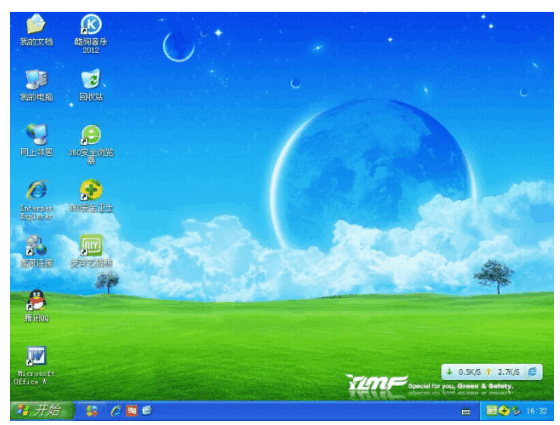560x425 pixels.
Task: Click the 0.5K/S download speed in floating widget
Action: click(469, 372)
